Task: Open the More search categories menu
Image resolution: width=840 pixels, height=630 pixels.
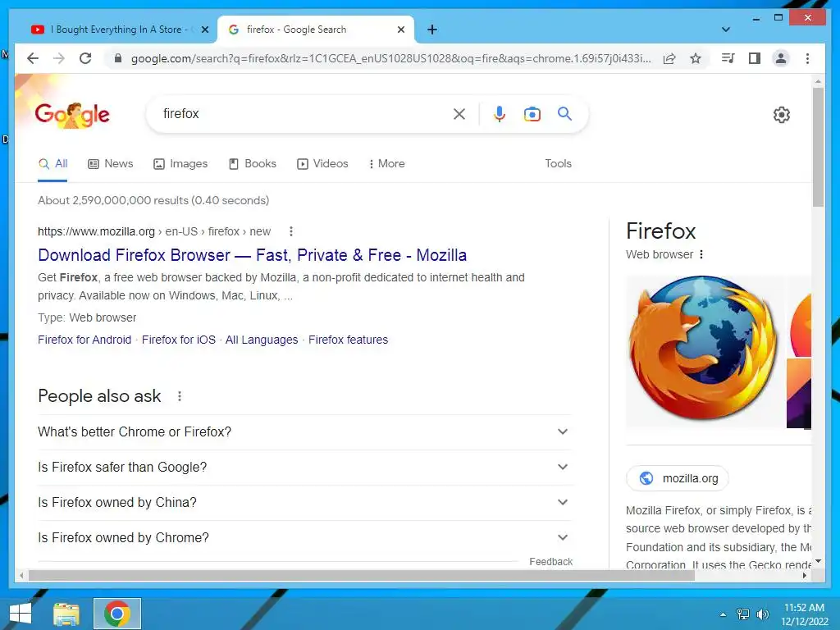Action: click(386, 163)
